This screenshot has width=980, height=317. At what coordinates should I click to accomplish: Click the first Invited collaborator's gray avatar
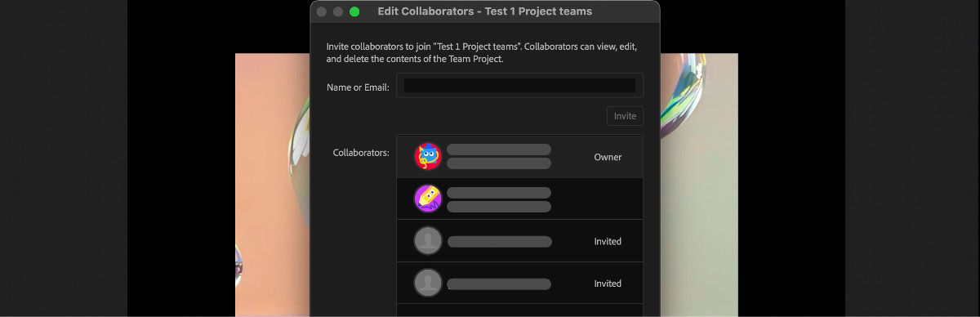pos(428,241)
